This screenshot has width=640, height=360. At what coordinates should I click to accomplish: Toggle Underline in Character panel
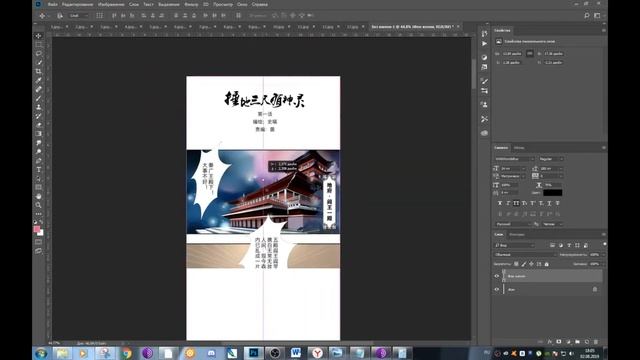549,203
